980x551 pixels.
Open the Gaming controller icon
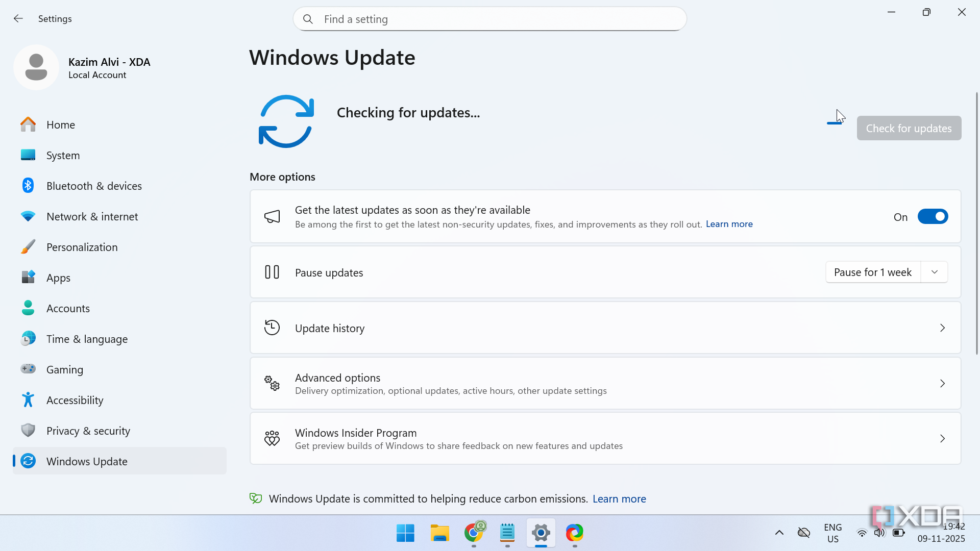[x=28, y=369]
